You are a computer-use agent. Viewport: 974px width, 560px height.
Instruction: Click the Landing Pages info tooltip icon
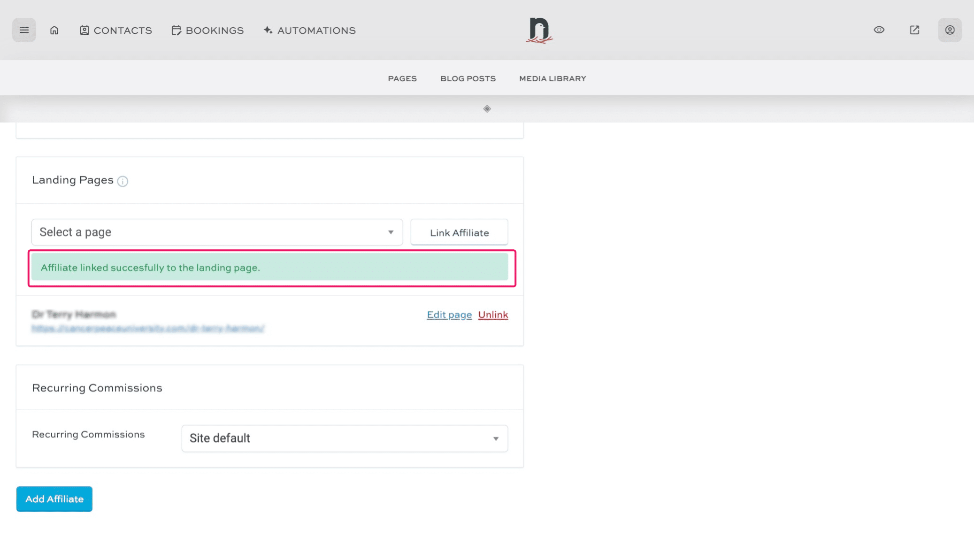(x=122, y=181)
